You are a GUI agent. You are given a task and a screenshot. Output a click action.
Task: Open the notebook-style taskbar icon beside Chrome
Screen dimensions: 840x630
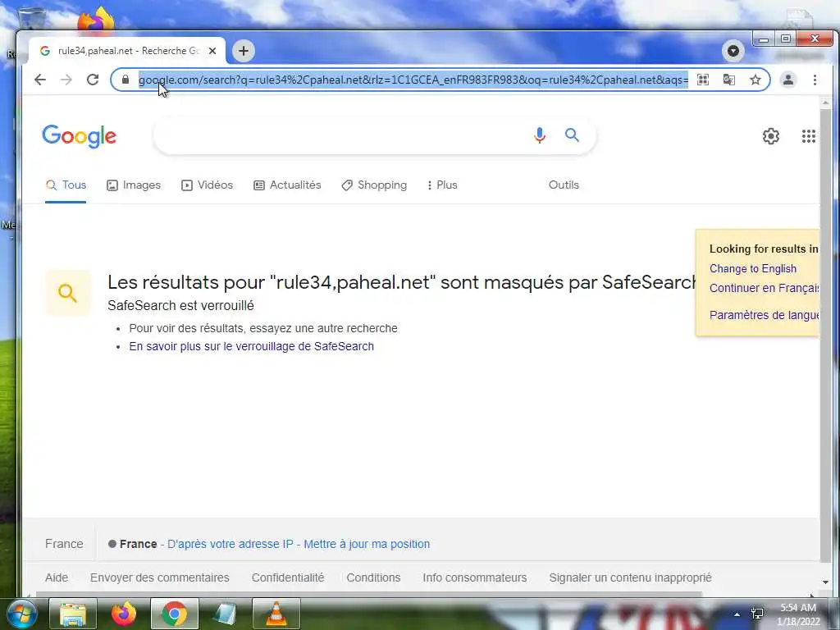click(x=226, y=614)
